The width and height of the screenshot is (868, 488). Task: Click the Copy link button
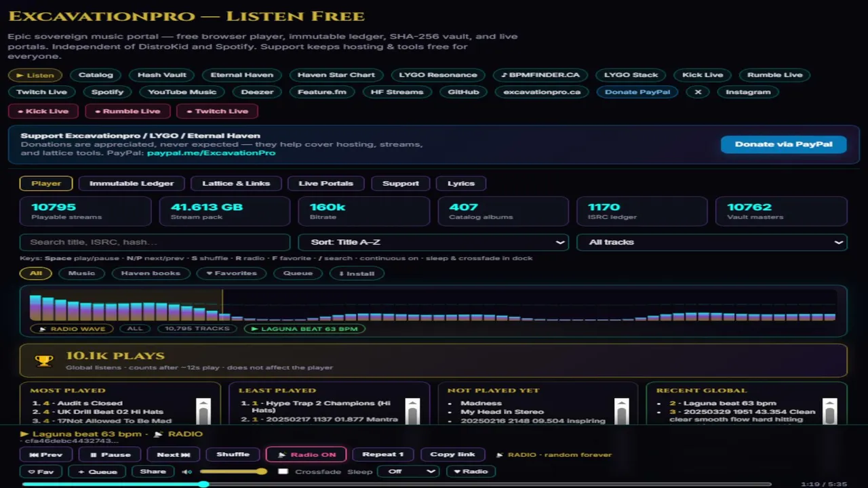coord(452,455)
